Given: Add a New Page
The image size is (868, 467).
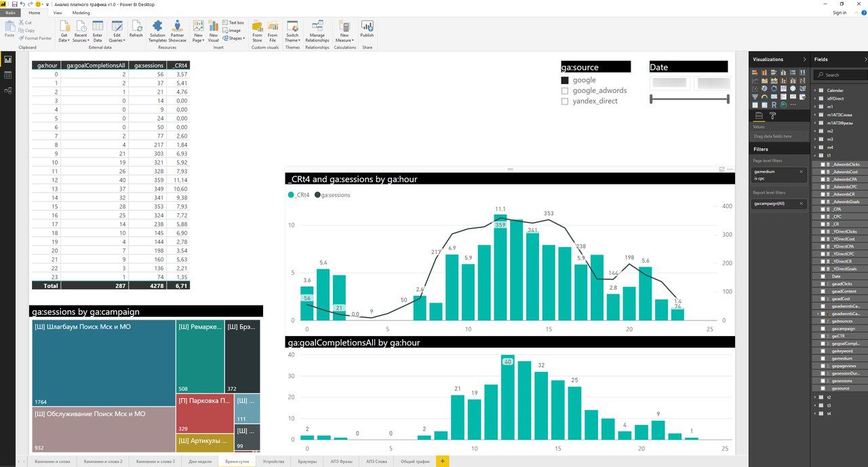Looking at the screenshot, I should [199, 31].
